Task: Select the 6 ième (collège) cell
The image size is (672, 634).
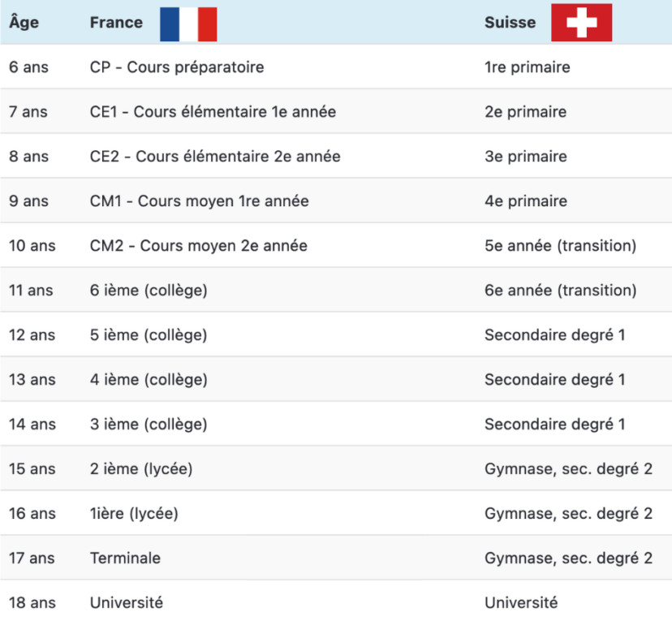Action: point(149,291)
